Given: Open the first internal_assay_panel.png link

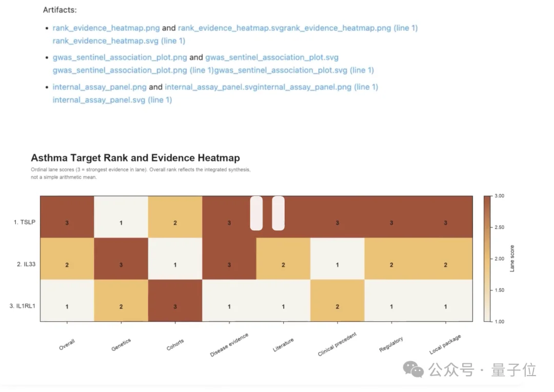Looking at the screenshot, I should (100, 87).
